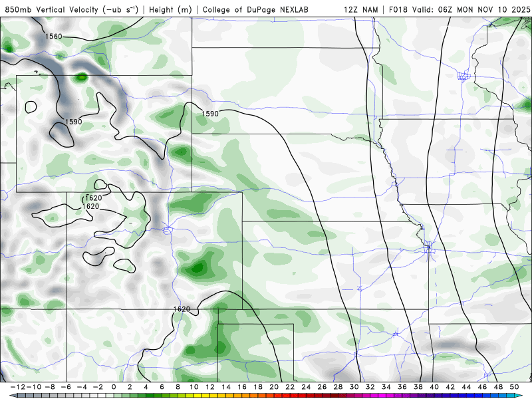Click the 4 value on the color scale
Screen dimensions: 532x399
146,387
